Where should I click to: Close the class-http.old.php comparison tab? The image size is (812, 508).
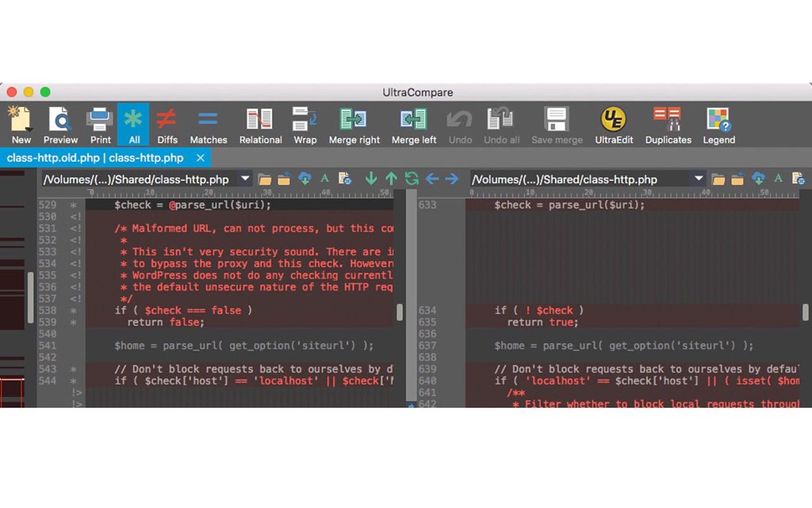point(201,158)
